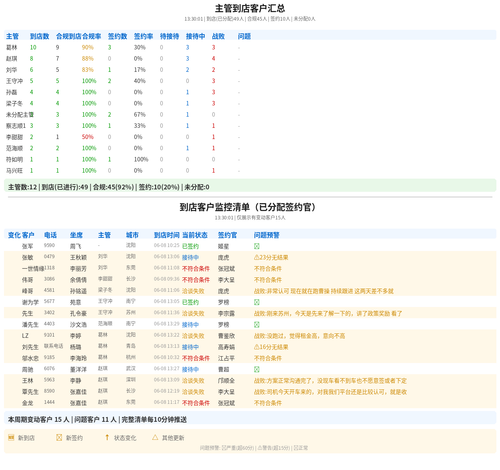The image size is (500, 470).
Task: Click the 已签约 status in 张军 row
Action: tap(190, 246)
